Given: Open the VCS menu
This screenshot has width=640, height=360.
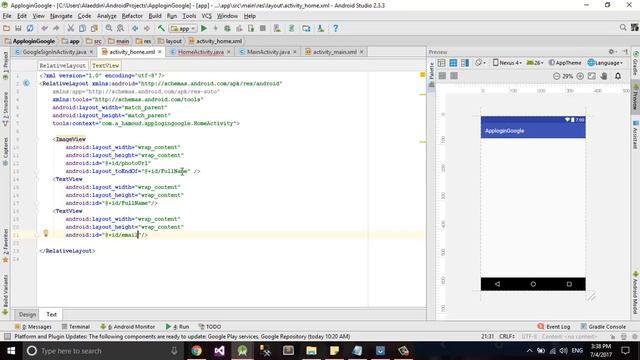Looking at the screenshot, I should coord(207,16).
